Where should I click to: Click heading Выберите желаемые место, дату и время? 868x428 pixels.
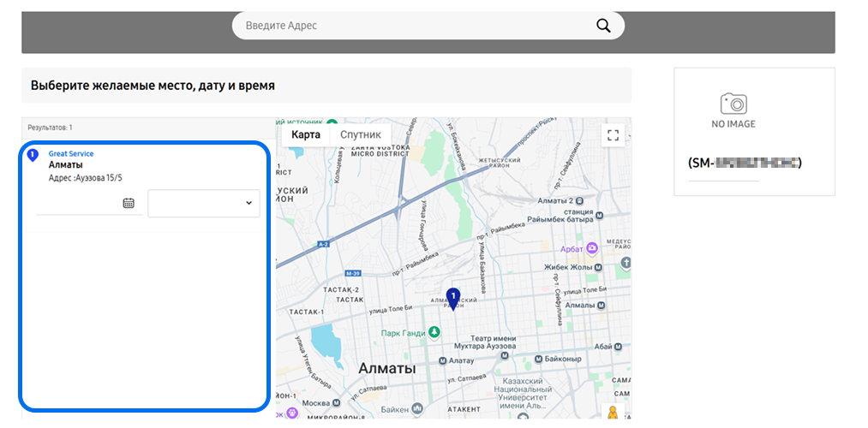point(153,86)
